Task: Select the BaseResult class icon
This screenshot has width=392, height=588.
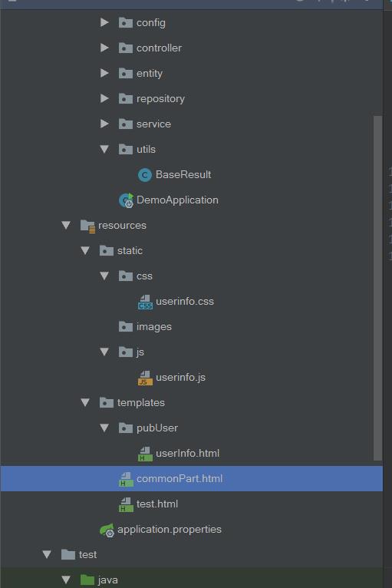Action: [145, 175]
